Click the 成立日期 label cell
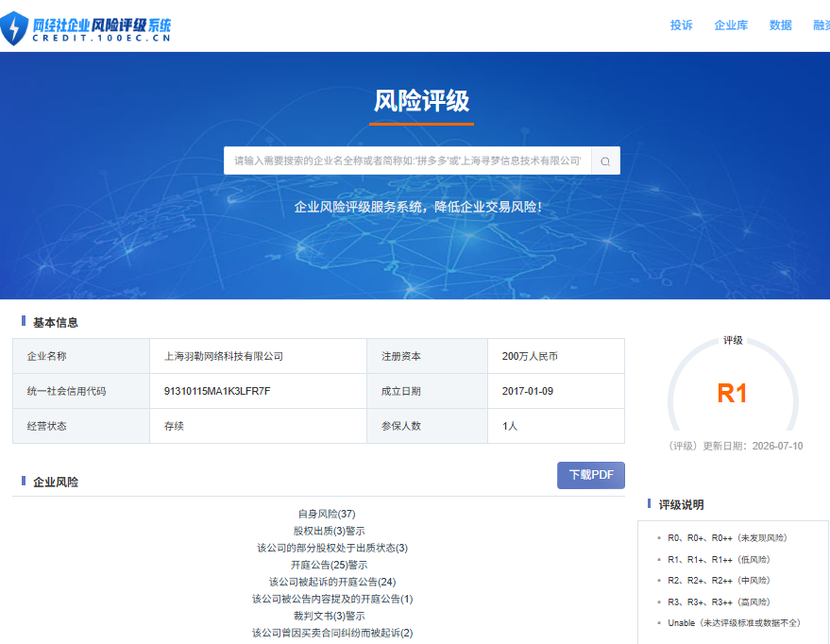Screen dimensions: 830x644 [x=427, y=391]
